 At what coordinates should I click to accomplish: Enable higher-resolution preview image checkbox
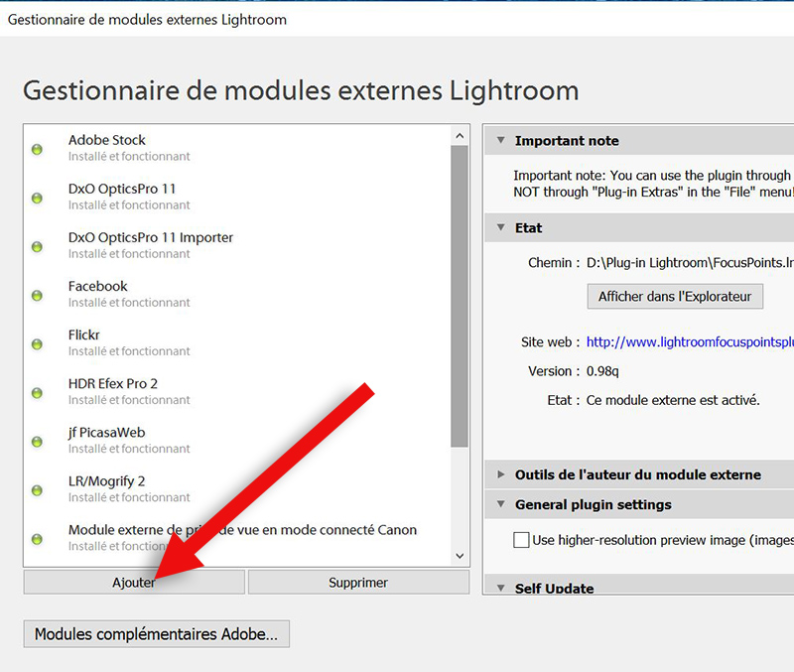pyautogui.click(x=521, y=540)
